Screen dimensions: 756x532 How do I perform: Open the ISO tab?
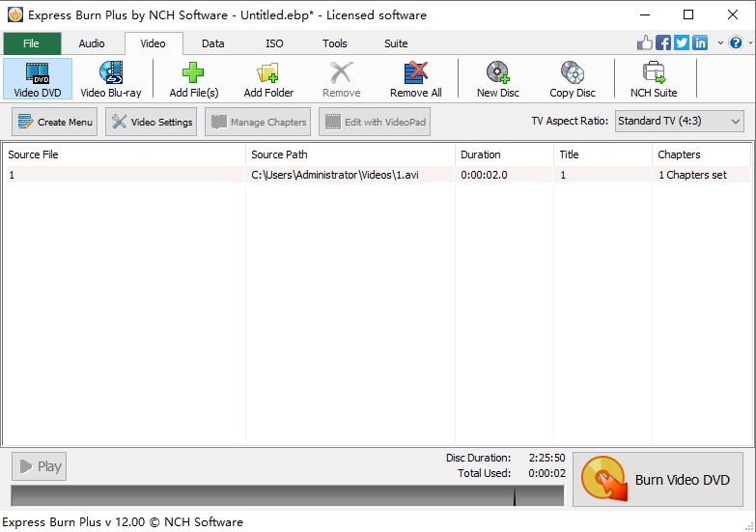[274, 43]
